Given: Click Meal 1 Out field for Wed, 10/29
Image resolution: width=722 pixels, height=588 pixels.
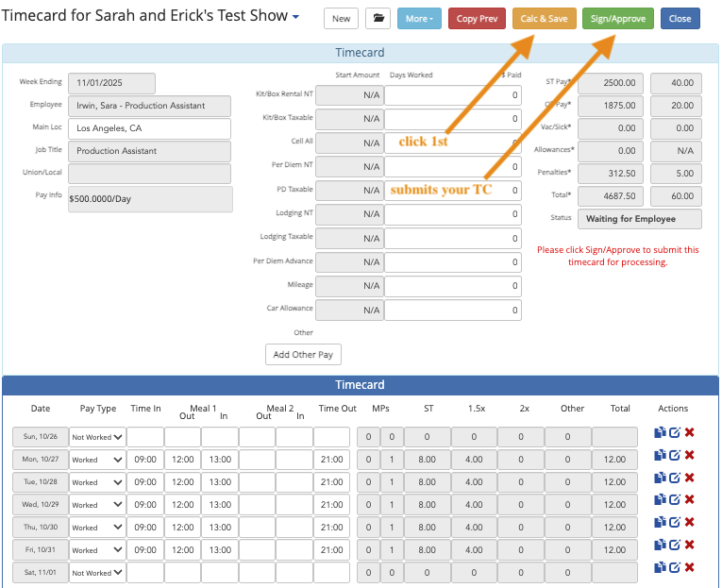Looking at the screenshot, I should (x=182, y=505).
